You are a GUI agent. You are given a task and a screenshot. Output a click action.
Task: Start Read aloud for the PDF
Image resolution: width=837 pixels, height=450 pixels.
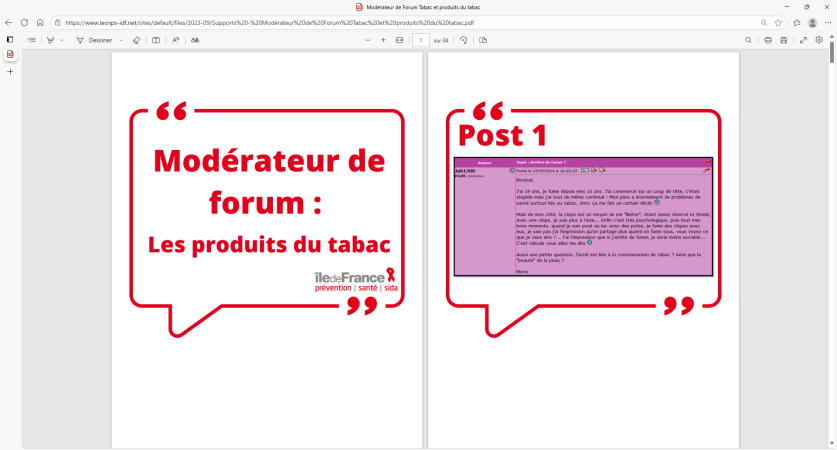tap(176, 40)
